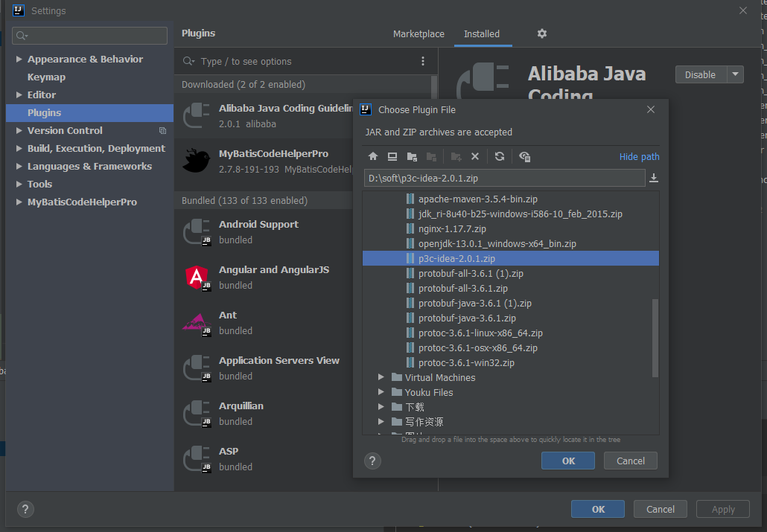Open Settings window help button
Viewport: 767px width, 532px height.
pyautogui.click(x=25, y=509)
